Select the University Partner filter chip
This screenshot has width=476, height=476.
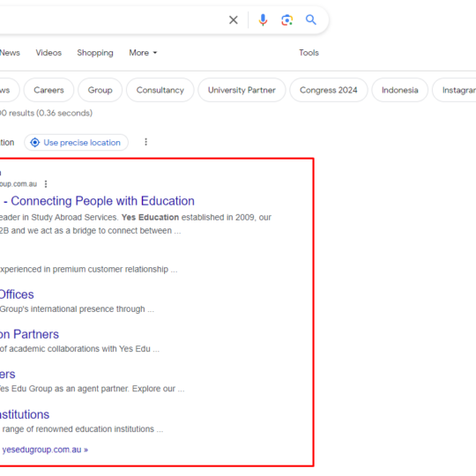(x=242, y=90)
